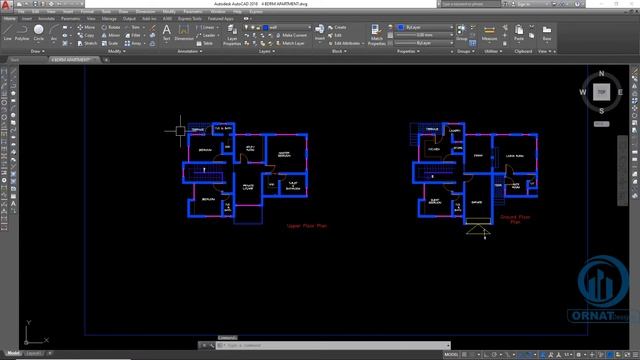The width and height of the screenshot is (640, 360).
Task: Open the Draw panel expander
Action: pyautogui.click(x=38, y=51)
